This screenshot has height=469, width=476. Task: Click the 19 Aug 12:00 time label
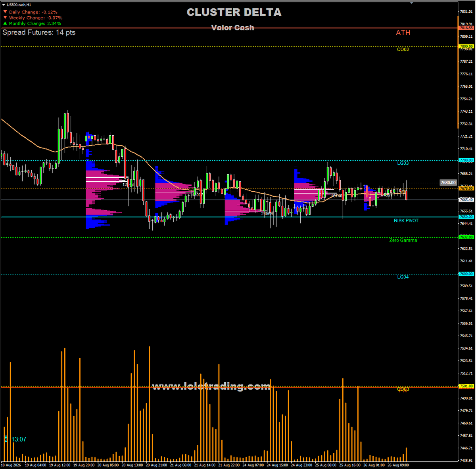point(60,465)
